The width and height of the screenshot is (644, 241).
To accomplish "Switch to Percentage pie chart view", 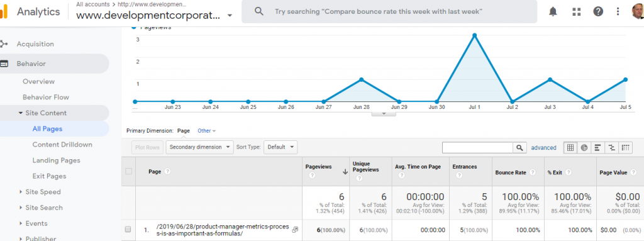I will coord(584,148).
